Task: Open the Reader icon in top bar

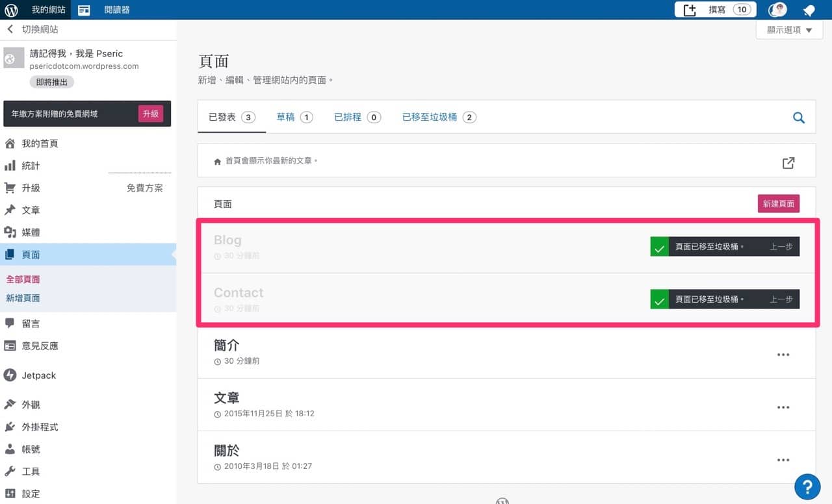Action: [x=84, y=10]
